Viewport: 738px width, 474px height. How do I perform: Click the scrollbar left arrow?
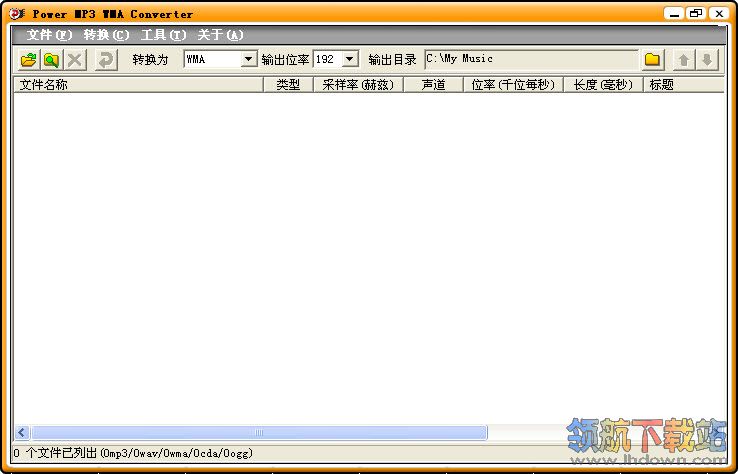click(22, 432)
